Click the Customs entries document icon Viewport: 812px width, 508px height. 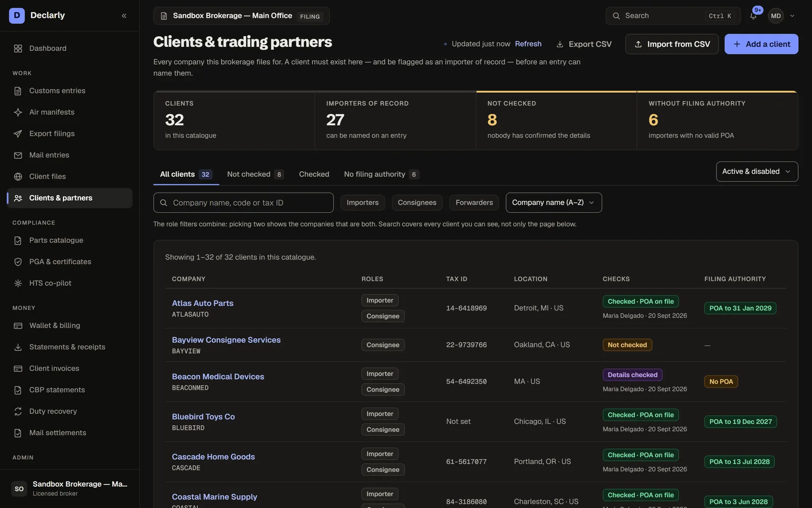point(18,91)
